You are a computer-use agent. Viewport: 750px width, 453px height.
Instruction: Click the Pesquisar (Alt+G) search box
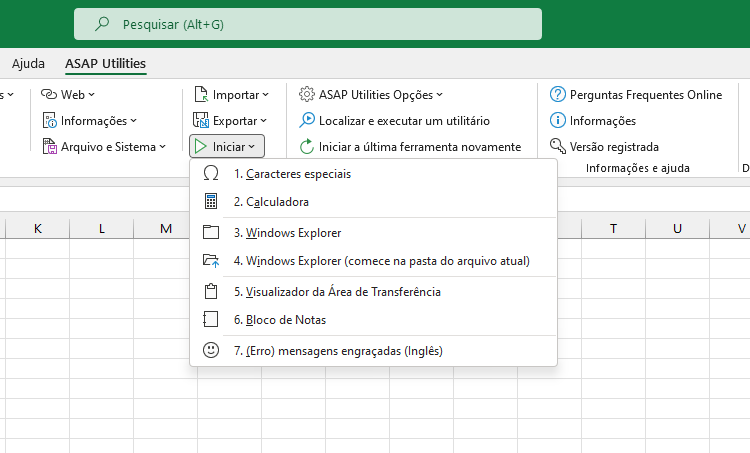pyautogui.click(x=308, y=24)
